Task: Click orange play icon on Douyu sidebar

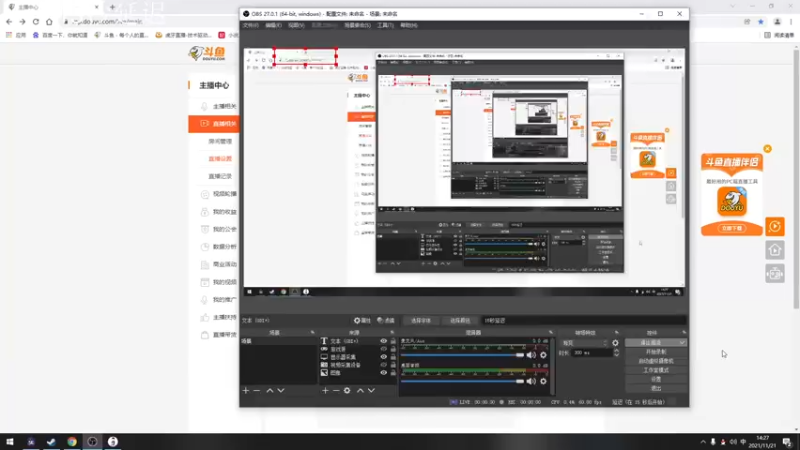Action: [x=775, y=227]
